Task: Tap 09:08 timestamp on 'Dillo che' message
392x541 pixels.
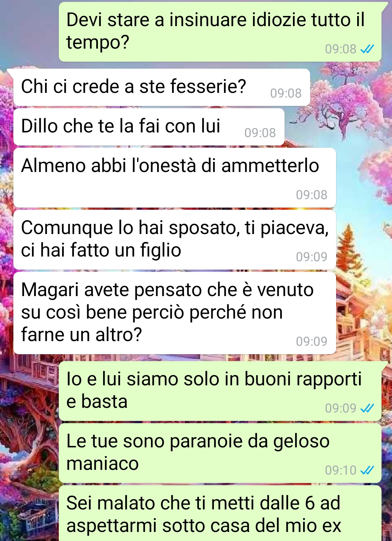Action: tap(260, 133)
